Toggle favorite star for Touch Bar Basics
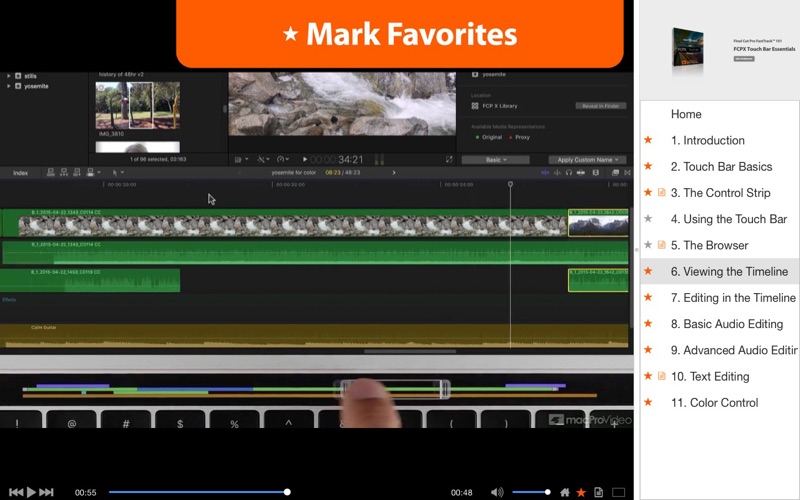800x500 pixels. pos(648,166)
